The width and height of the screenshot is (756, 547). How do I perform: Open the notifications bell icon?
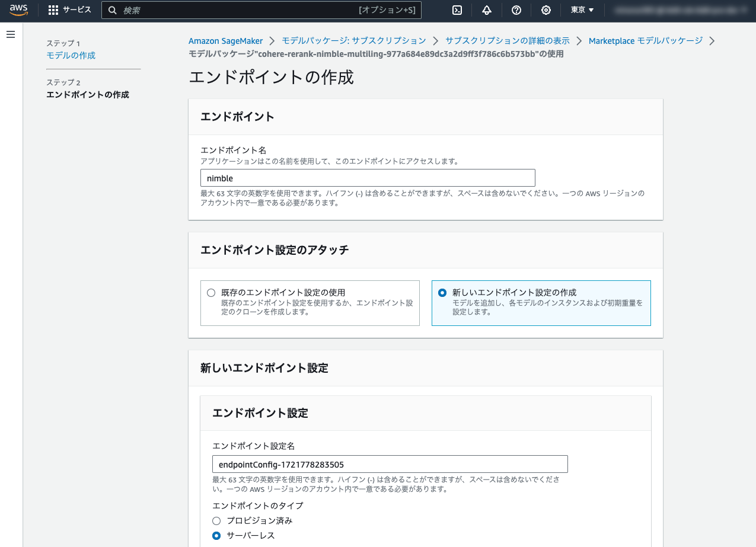487,10
